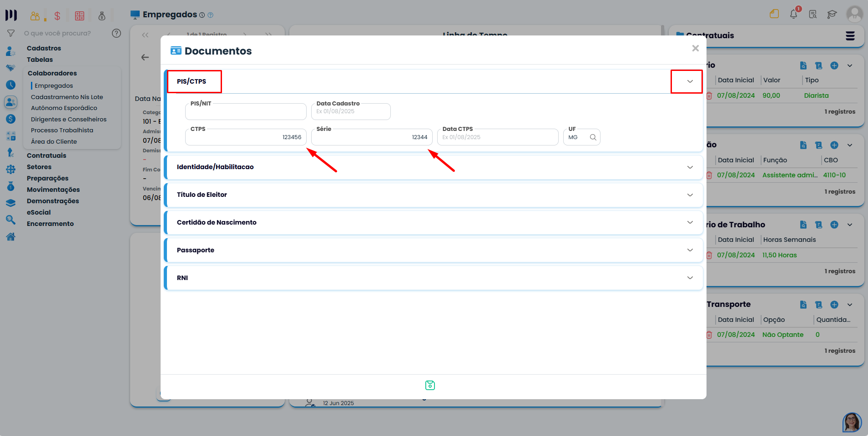Click the 'Assistente admi...' function cell
Image resolution: width=868 pixels, height=436 pixels.
(x=790, y=175)
